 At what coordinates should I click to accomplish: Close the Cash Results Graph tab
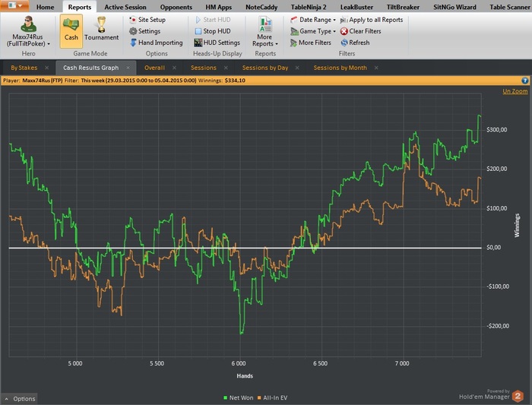click(128, 68)
